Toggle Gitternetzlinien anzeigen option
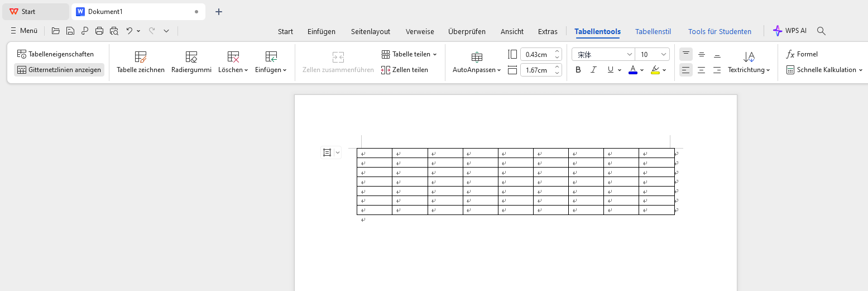This screenshot has width=868, height=291. coord(59,70)
